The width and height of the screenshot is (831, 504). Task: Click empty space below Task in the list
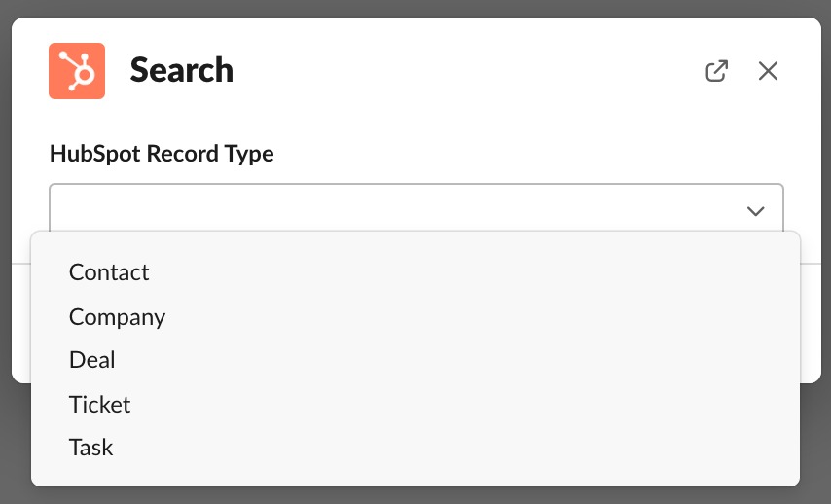tap(389, 474)
